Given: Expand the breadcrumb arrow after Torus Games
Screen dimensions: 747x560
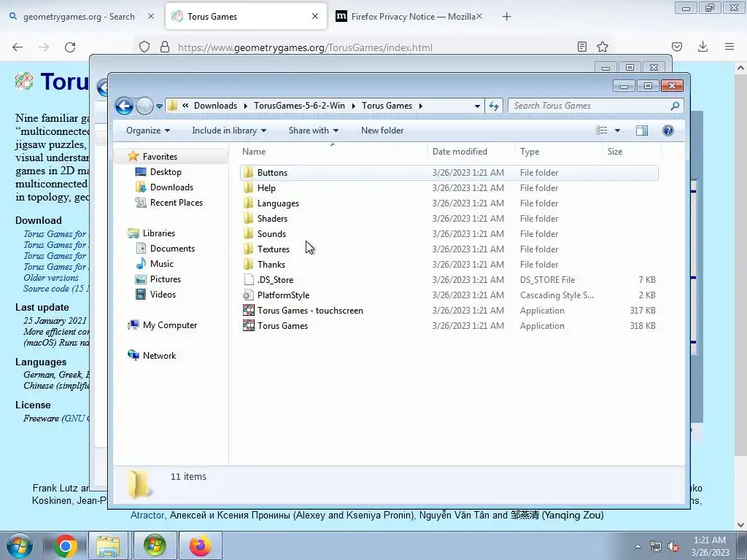Looking at the screenshot, I should pyautogui.click(x=421, y=106).
